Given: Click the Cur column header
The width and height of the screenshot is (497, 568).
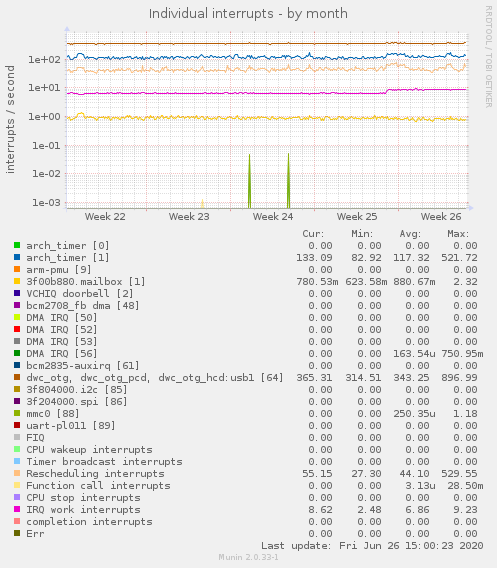Looking at the screenshot, I should [x=313, y=234].
